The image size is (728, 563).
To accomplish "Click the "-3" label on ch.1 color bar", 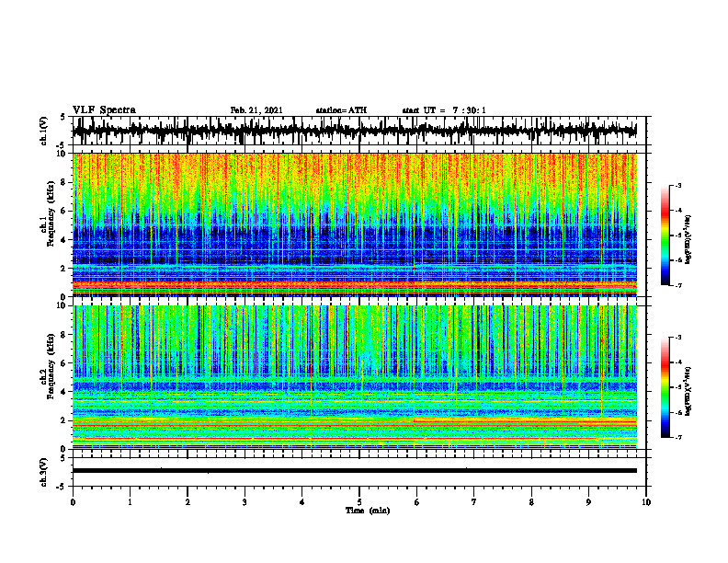I will pyautogui.click(x=678, y=186).
